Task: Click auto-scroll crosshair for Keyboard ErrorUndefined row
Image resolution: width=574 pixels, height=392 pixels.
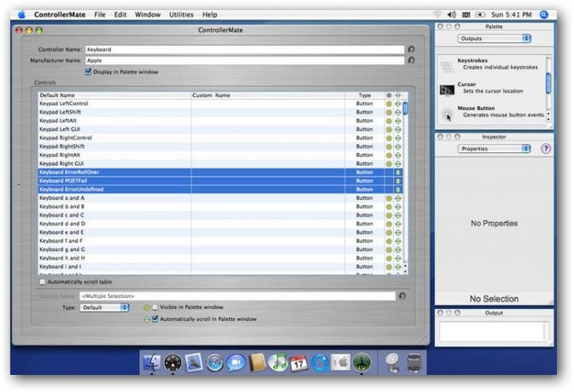Action: click(x=398, y=190)
